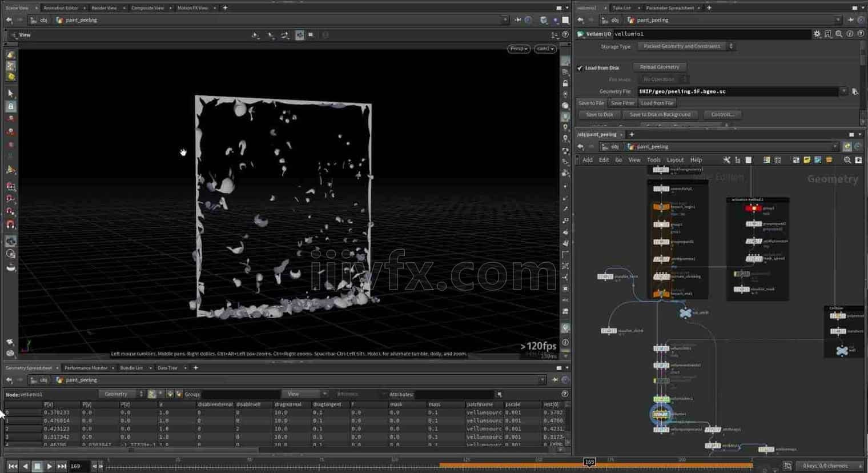The height and width of the screenshot is (473, 868).
Task: Click the Geometry File chooser icon
Action: pos(855,91)
